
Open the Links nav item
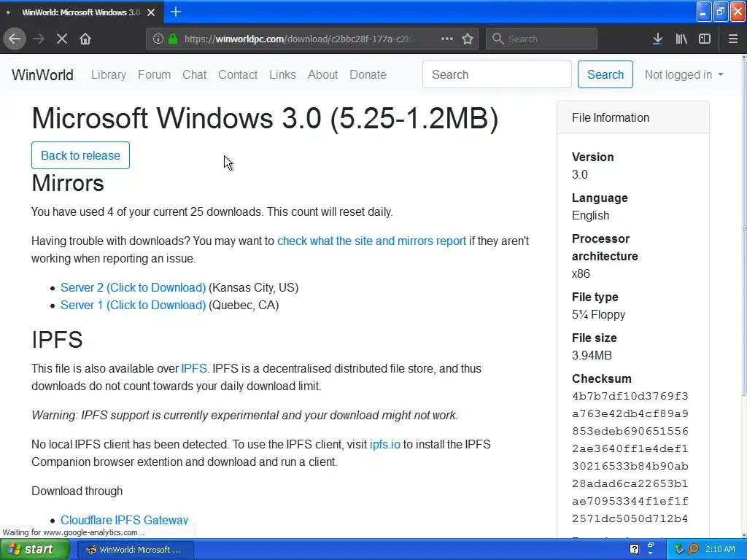[282, 75]
